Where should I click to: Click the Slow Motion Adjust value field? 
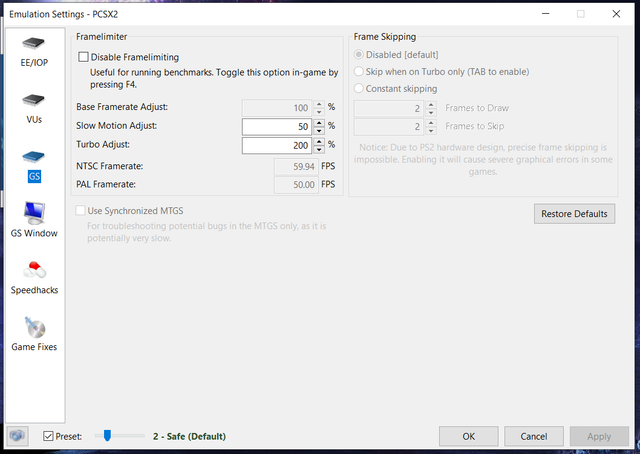click(x=277, y=127)
